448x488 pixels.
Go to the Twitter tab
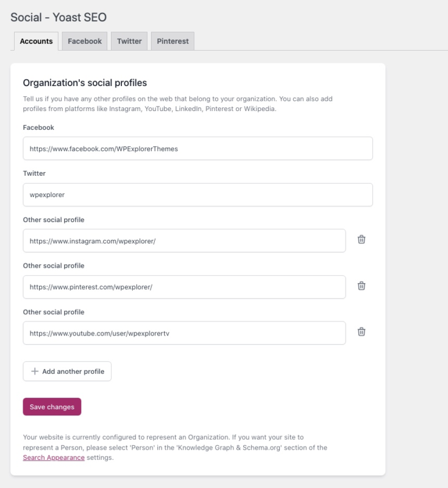(x=129, y=41)
